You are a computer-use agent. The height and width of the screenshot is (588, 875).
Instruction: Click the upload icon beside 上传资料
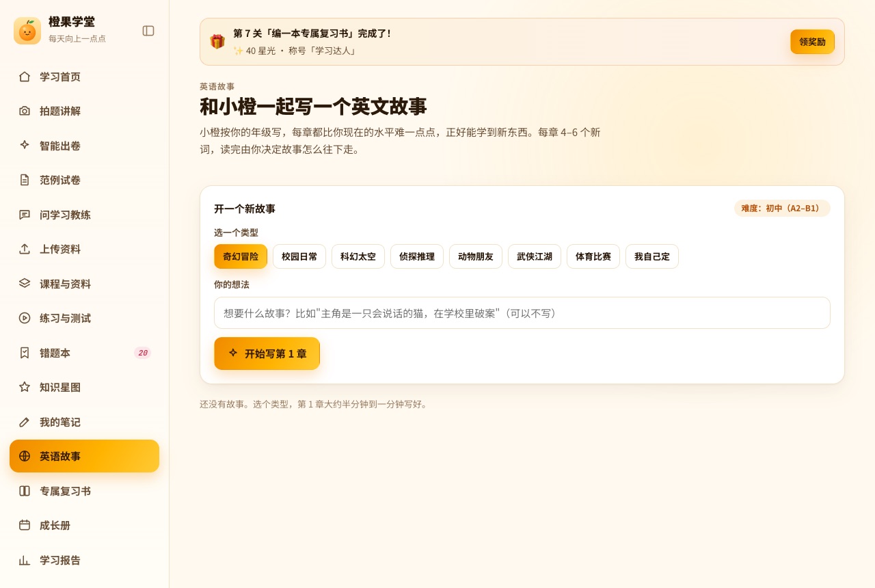pos(25,249)
